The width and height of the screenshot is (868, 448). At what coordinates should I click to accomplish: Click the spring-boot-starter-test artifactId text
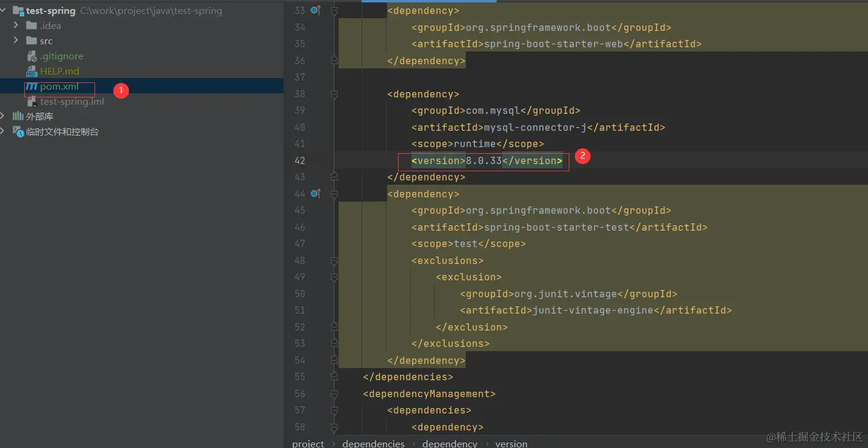[557, 227]
